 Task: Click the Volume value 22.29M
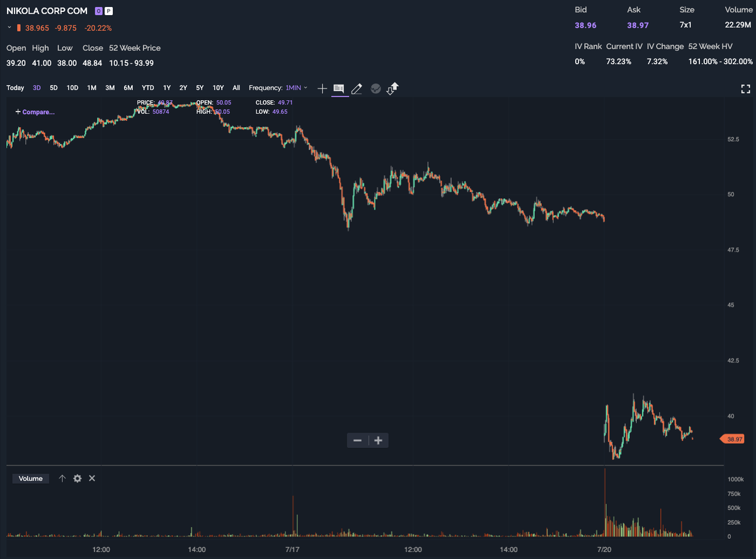738,25
